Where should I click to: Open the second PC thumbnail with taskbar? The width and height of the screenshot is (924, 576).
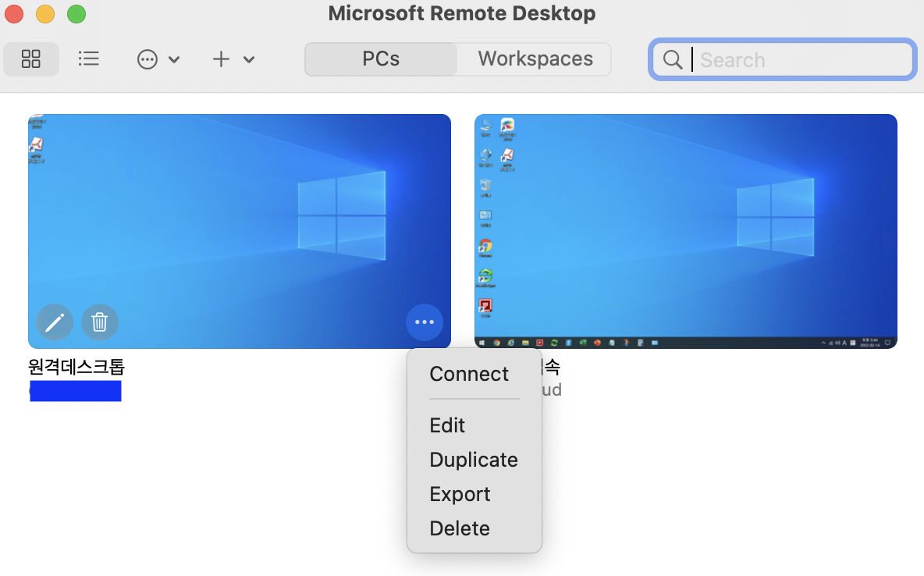(x=686, y=231)
